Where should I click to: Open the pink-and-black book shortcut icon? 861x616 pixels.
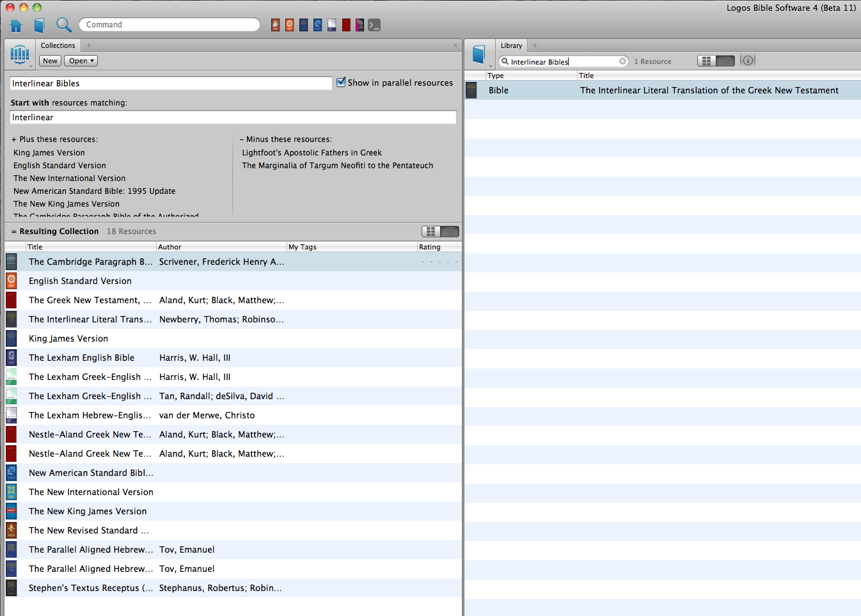coord(360,25)
